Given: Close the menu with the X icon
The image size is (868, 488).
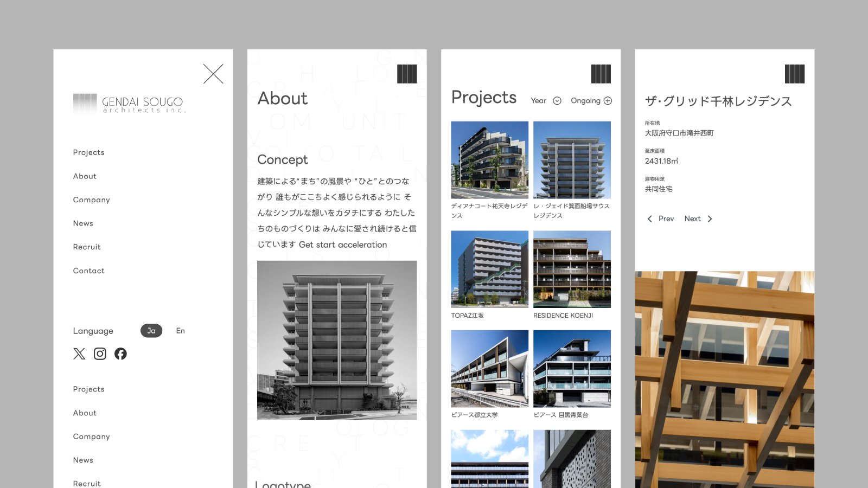Looking at the screenshot, I should 213,74.
